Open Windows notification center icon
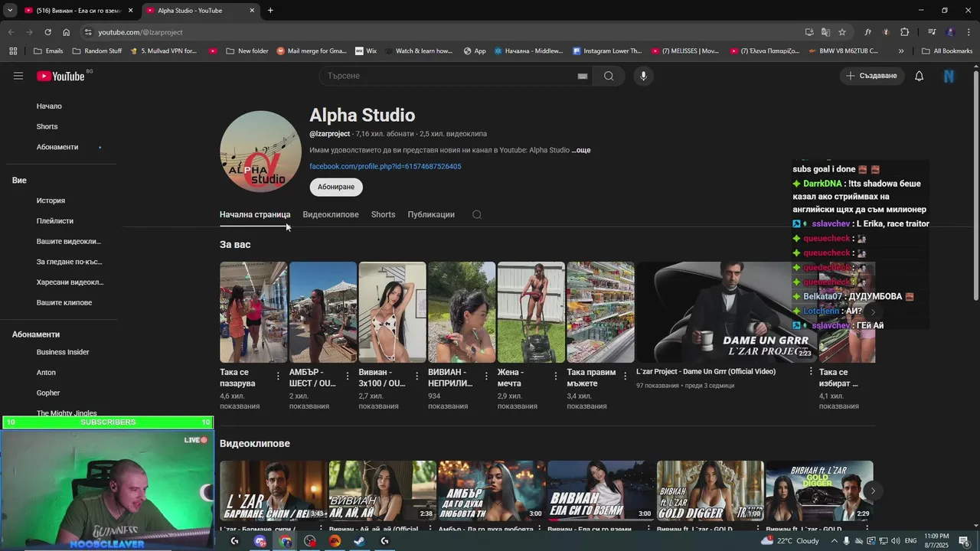 pos(964,541)
